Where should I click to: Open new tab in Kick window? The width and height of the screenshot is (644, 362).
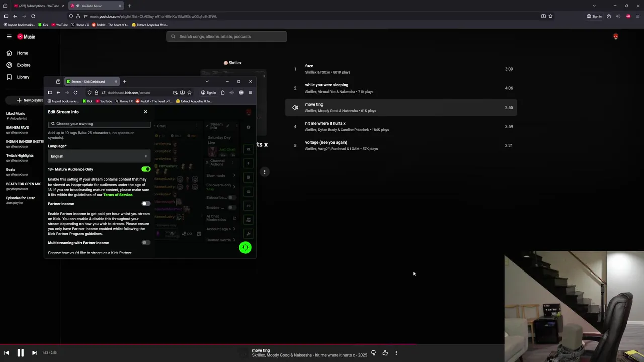pyautogui.click(x=124, y=81)
